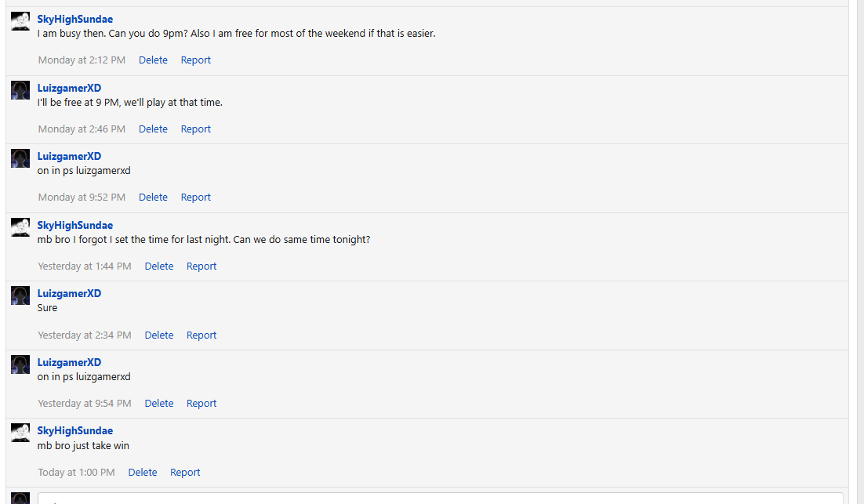Viewport: 864px width, 504px height.
Task: Delete the Monday 2:12 PM comment
Action: pyautogui.click(x=153, y=60)
